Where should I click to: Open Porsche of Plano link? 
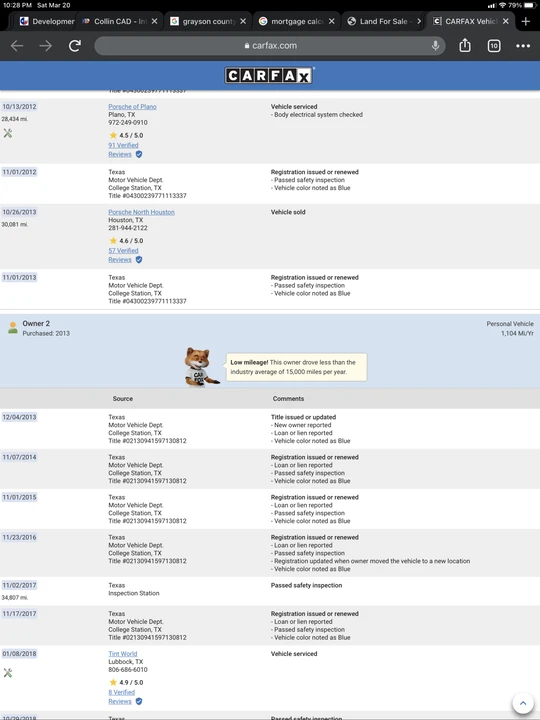click(132, 107)
